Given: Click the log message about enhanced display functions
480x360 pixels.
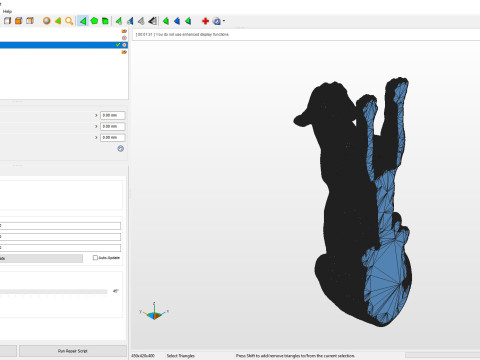Looking at the screenshot, I should point(183,34).
